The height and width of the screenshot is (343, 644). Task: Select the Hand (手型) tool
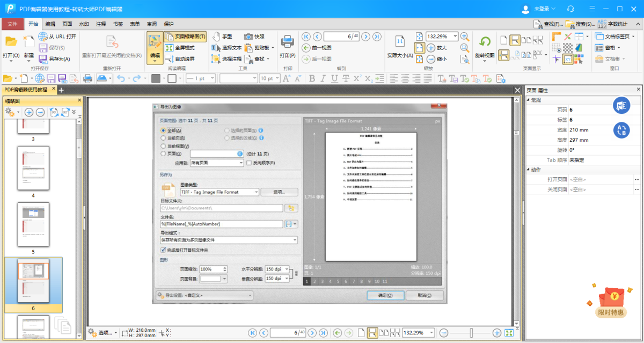(x=222, y=37)
